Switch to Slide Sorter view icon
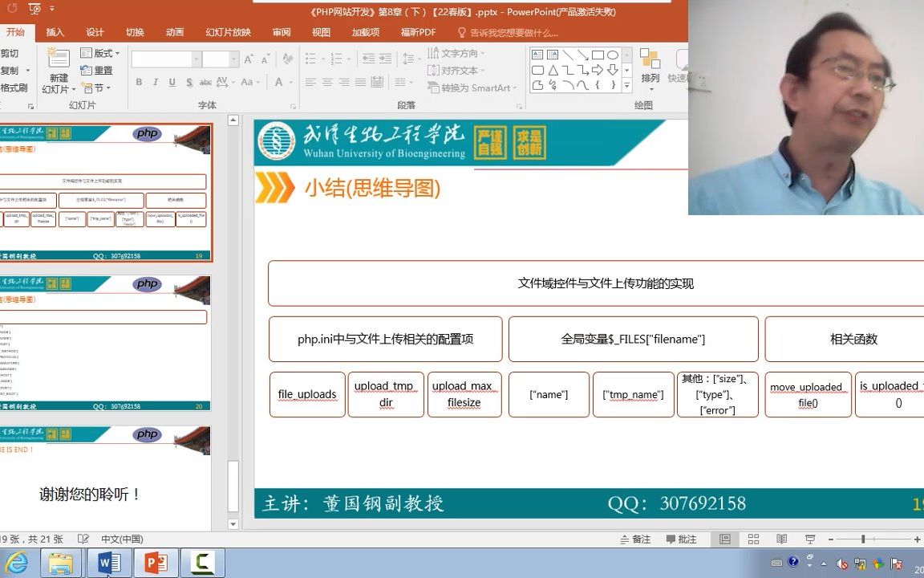 click(753, 539)
